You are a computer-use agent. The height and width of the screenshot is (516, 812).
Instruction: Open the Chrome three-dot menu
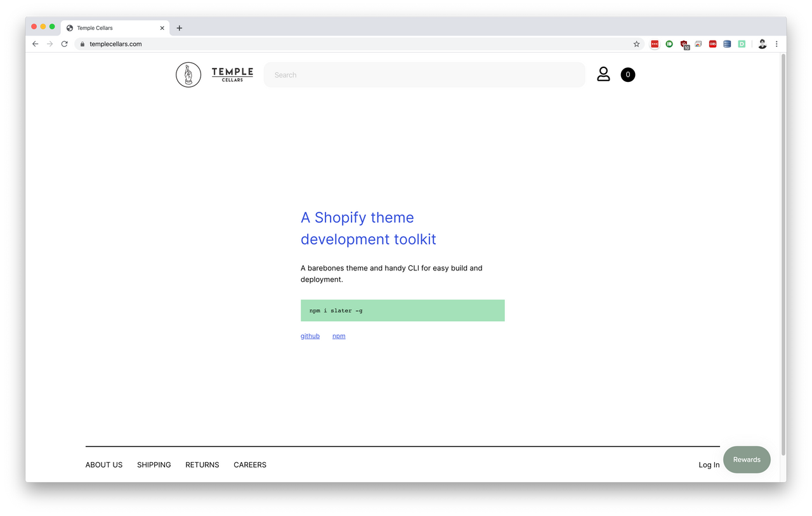tap(776, 44)
